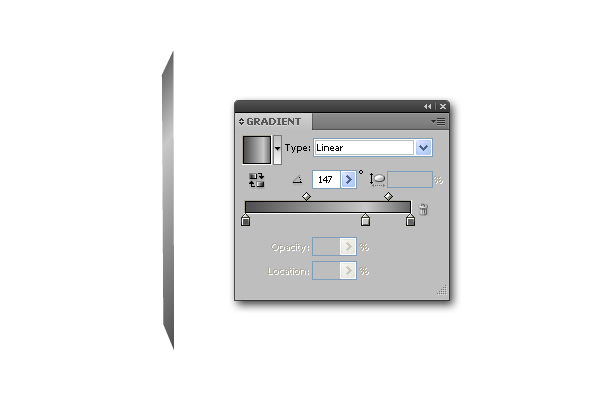Select the left dark gradient stop
Image resolution: width=600 pixels, height=400 pixels.
pyautogui.click(x=246, y=220)
